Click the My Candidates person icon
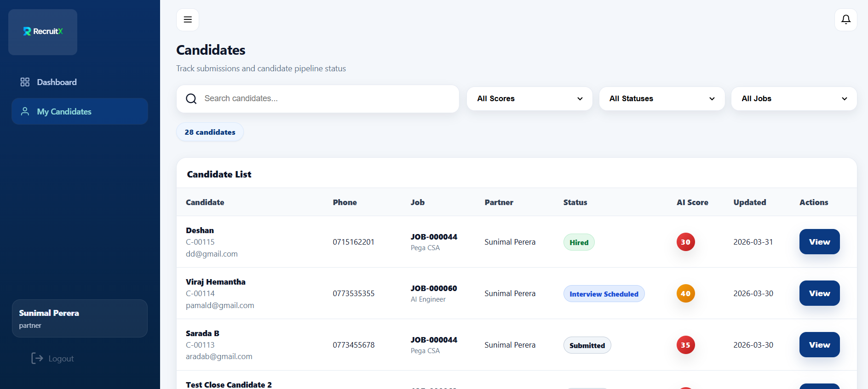Image resolution: width=868 pixels, height=389 pixels. pos(25,112)
